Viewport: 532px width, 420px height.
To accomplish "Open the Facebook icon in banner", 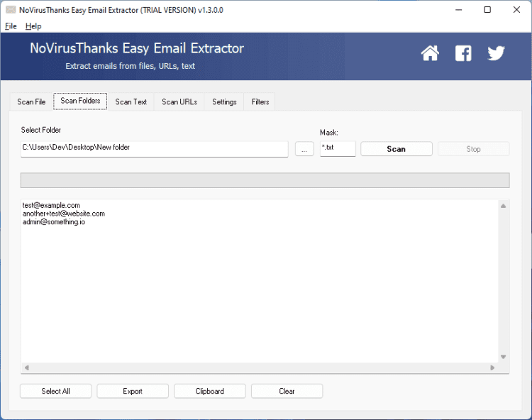I will coord(463,53).
